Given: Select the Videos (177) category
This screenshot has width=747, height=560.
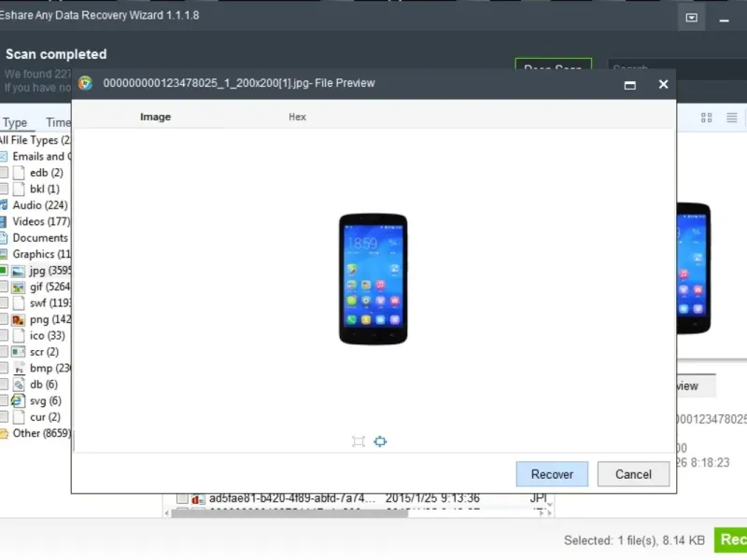Looking at the screenshot, I should [x=35, y=221].
